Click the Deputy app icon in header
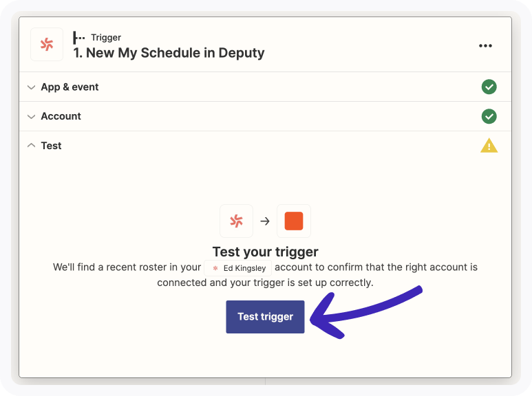The height and width of the screenshot is (396, 532). 47,45
